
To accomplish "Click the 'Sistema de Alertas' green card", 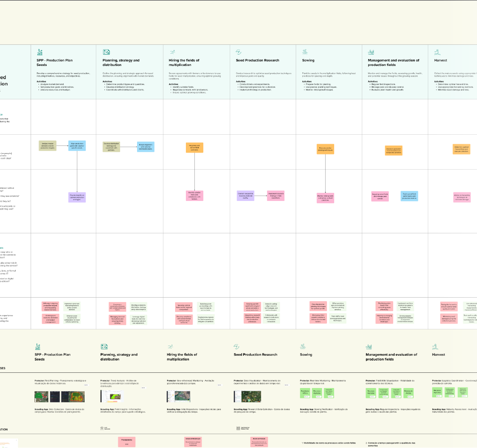I will (408, 393).
